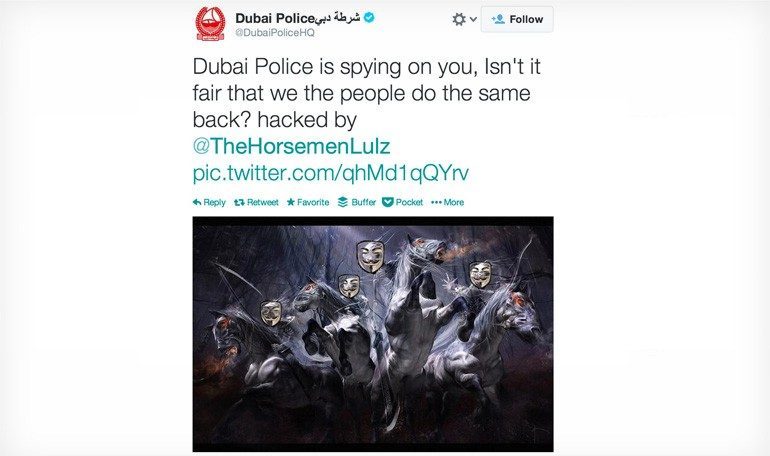
Task: Open the gear settings icon
Action: coord(459,19)
